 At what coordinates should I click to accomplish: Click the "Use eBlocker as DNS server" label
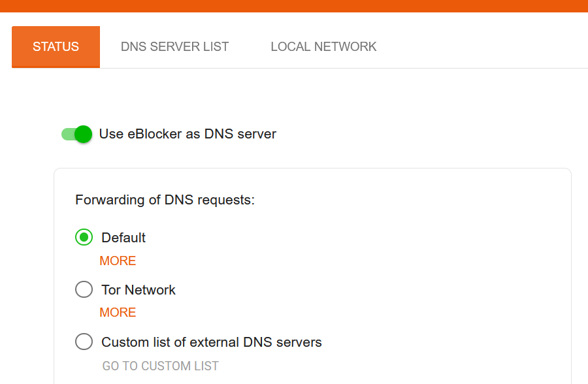pos(188,134)
